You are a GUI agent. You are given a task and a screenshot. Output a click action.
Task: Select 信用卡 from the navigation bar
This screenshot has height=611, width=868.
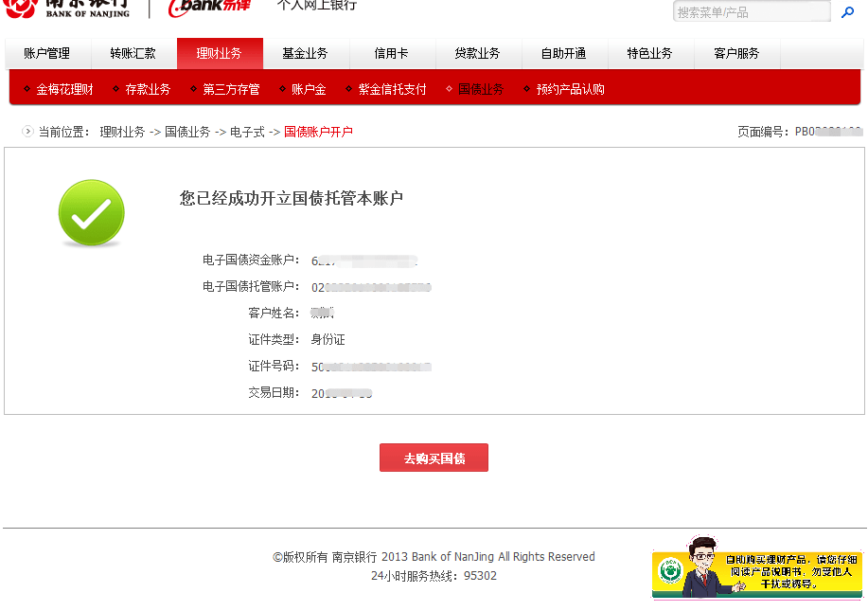(x=391, y=54)
